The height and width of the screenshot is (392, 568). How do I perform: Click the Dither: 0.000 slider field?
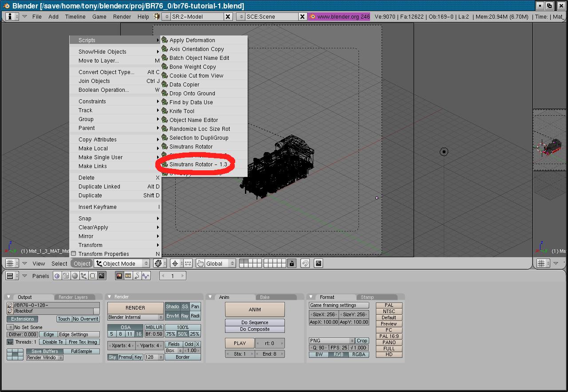click(x=22, y=334)
